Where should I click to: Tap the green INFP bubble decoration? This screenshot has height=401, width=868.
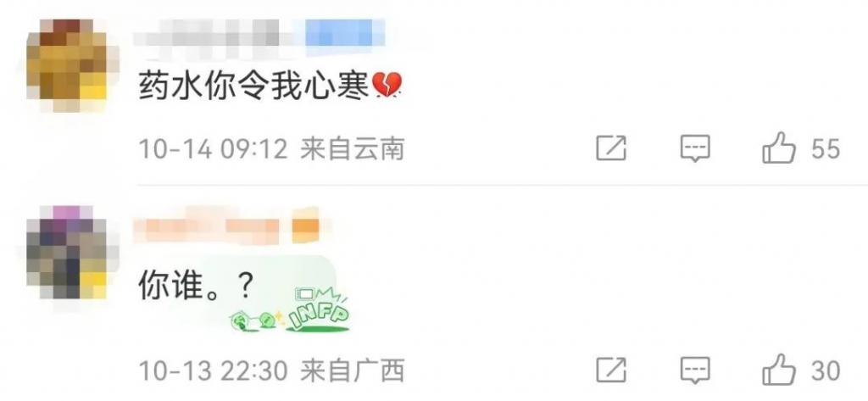click(x=291, y=311)
